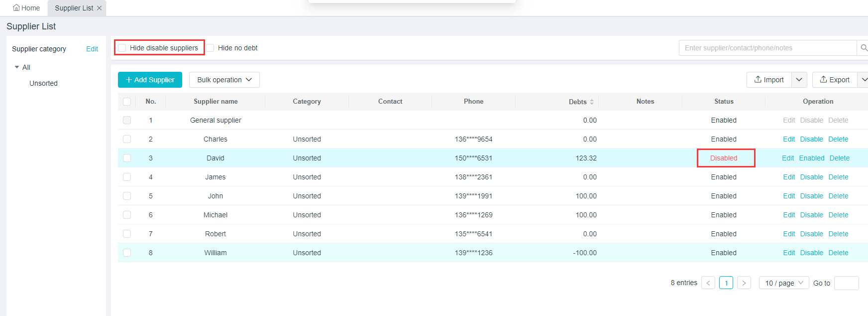Expand the Import dropdown arrow
This screenshot has height=316, width=868.
(799, 80)
